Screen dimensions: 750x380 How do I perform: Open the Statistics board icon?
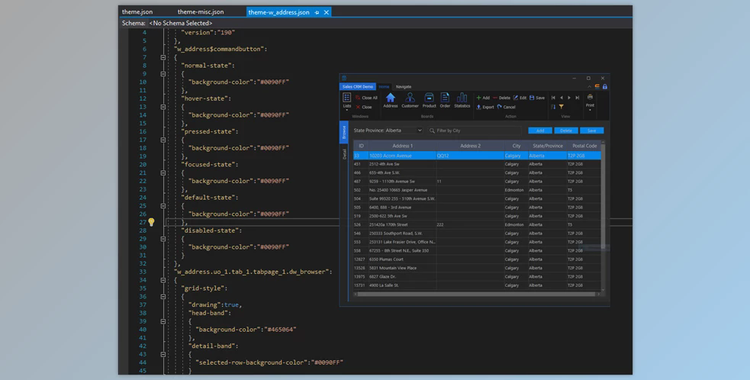pyautogui.click(x=462, y=100)
